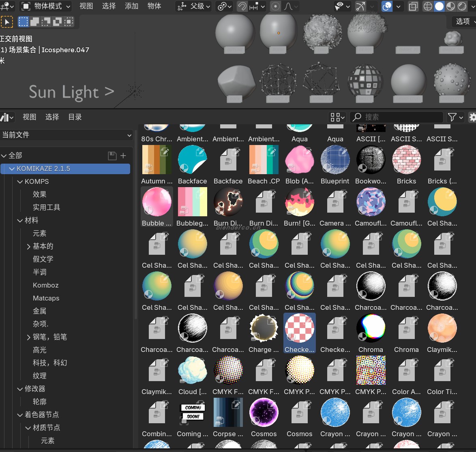Expand the 钢笔，铅笔 catalog
This screenshot has width=476, height=452.
pos(28,337)
